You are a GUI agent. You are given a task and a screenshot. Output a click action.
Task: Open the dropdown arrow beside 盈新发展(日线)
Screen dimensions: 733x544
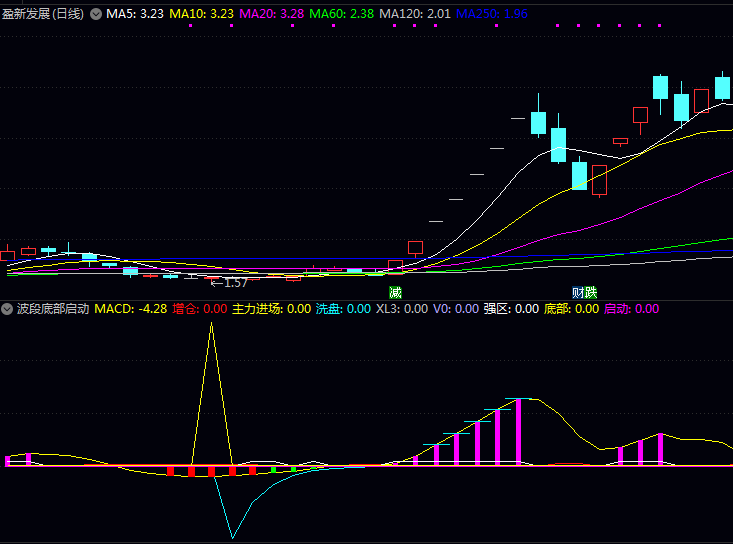(x=96, y=14)
